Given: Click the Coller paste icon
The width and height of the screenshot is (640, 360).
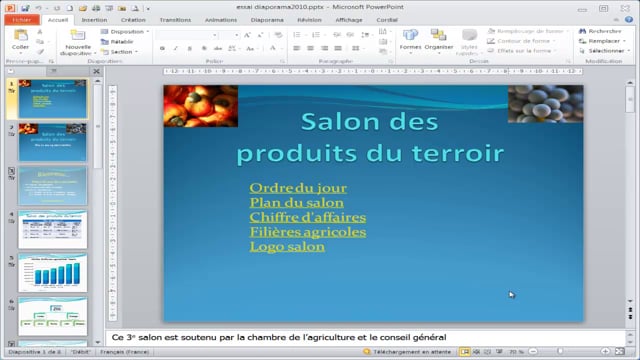Looking at the screenshot, I should pos(20,36).
